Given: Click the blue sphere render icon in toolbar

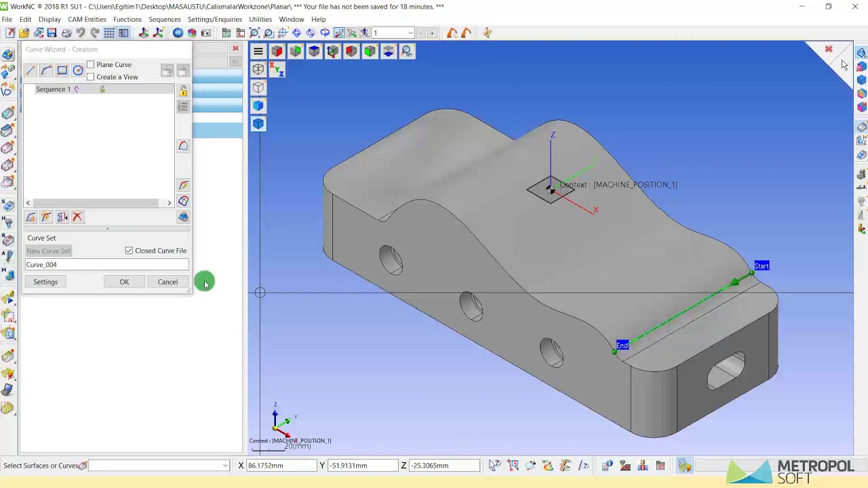Looking at the screenshot, I should tap(178, 33).
